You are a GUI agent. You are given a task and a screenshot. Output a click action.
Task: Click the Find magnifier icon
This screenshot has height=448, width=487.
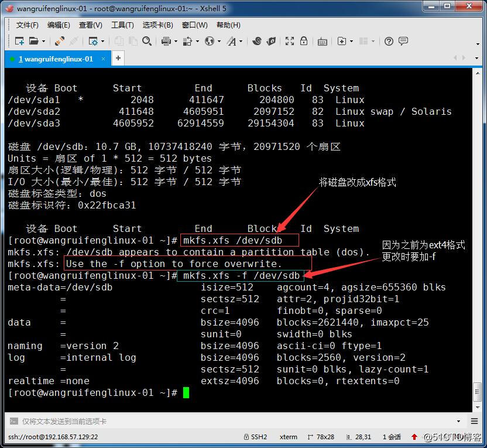click(146, 41)
